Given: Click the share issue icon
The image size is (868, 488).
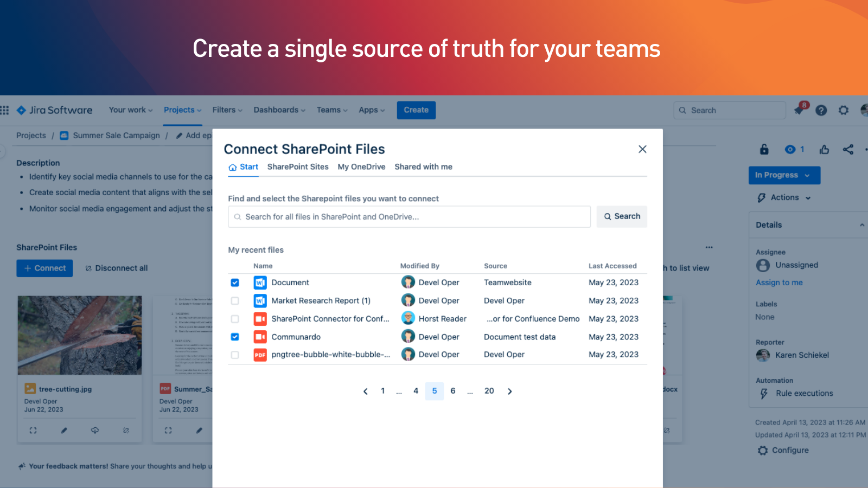Looking at the screenshot, I should coord(848,149).
